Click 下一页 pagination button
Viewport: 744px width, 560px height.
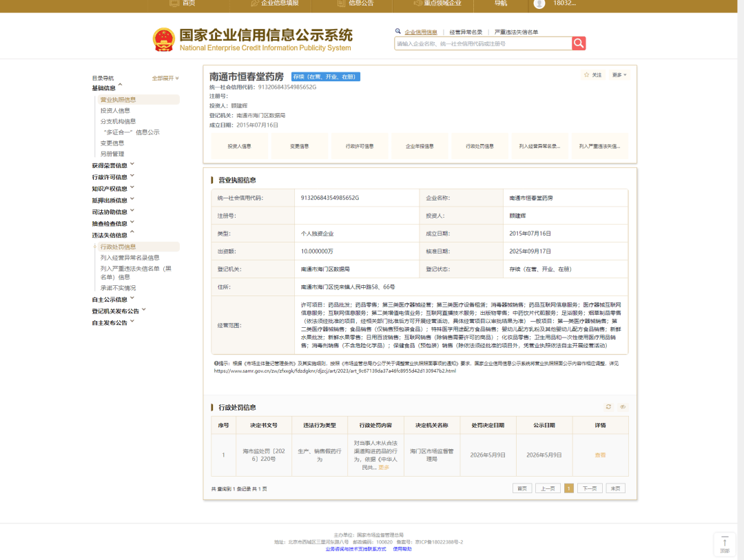(590, 488)
